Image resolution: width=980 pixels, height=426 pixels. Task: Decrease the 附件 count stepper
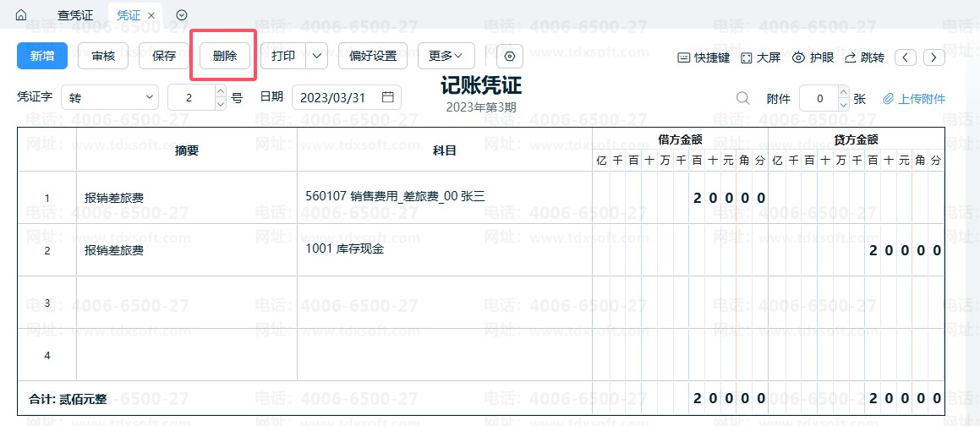click(842, 105)
